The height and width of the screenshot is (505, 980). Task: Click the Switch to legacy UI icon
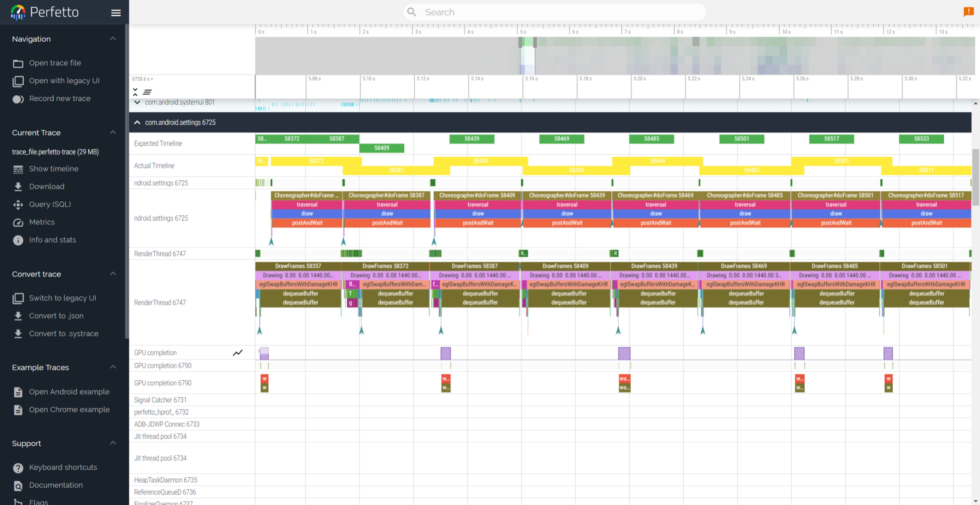click(18, 298)
